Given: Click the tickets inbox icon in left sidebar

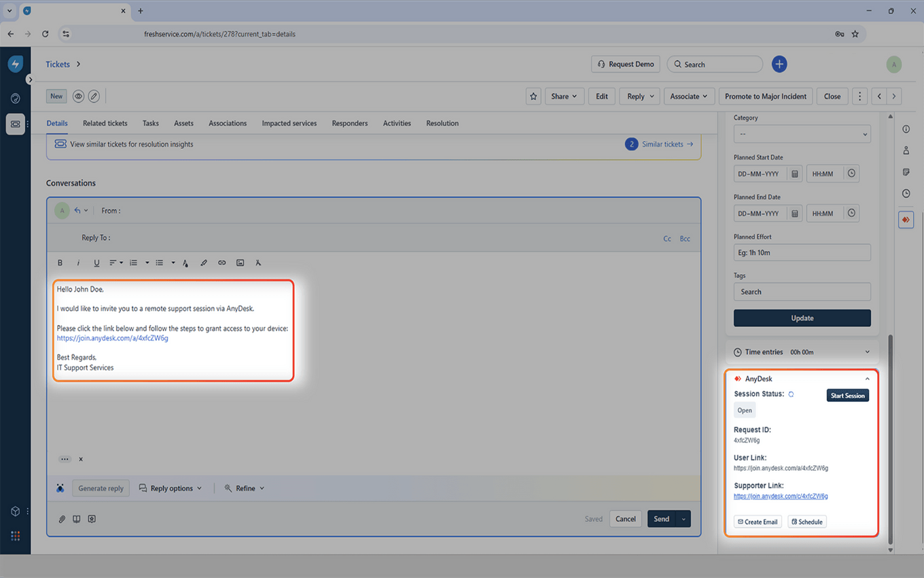Looking at the screenshot, I should point(15,124).
